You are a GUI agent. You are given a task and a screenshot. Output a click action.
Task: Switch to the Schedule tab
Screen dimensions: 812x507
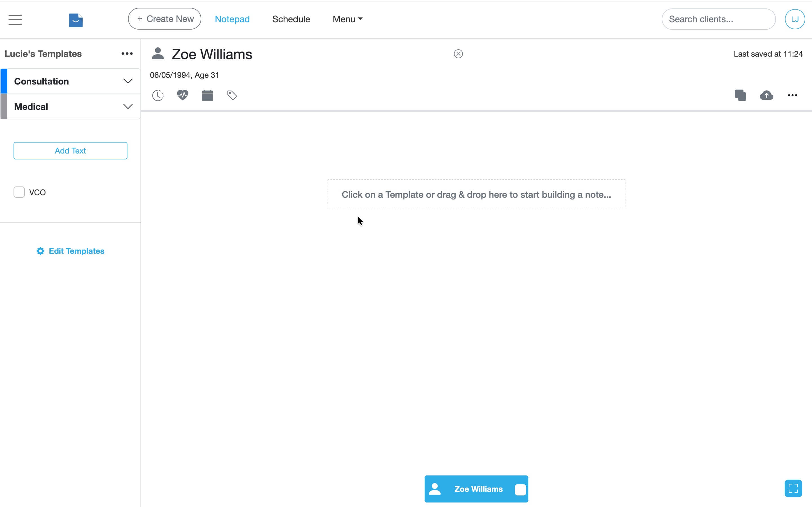291,19
